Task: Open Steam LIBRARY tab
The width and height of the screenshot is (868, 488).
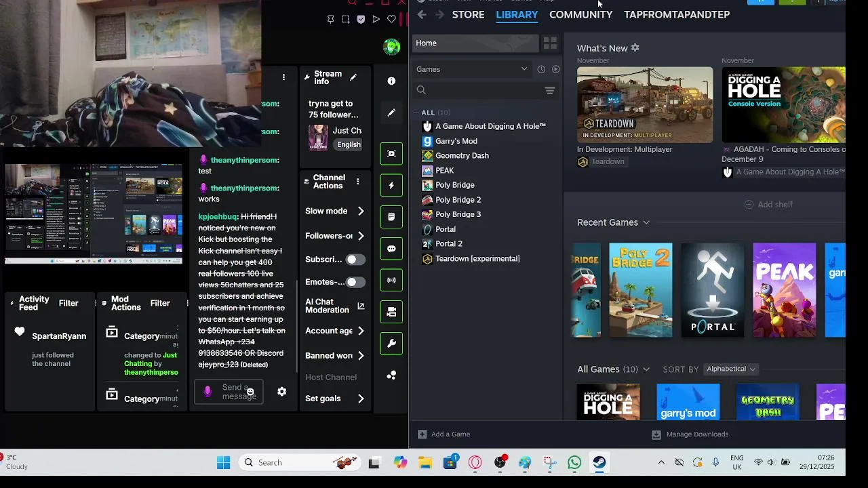Action: coord(517,14)
